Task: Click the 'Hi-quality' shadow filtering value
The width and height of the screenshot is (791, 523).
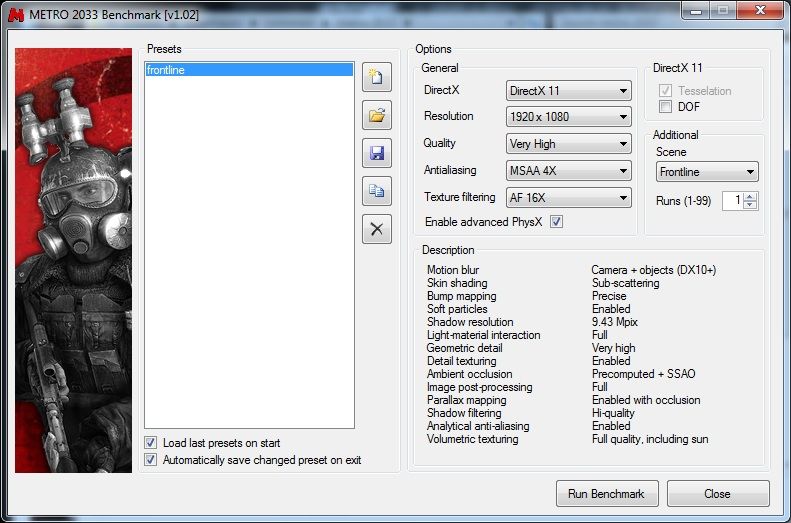Action: 613,413
